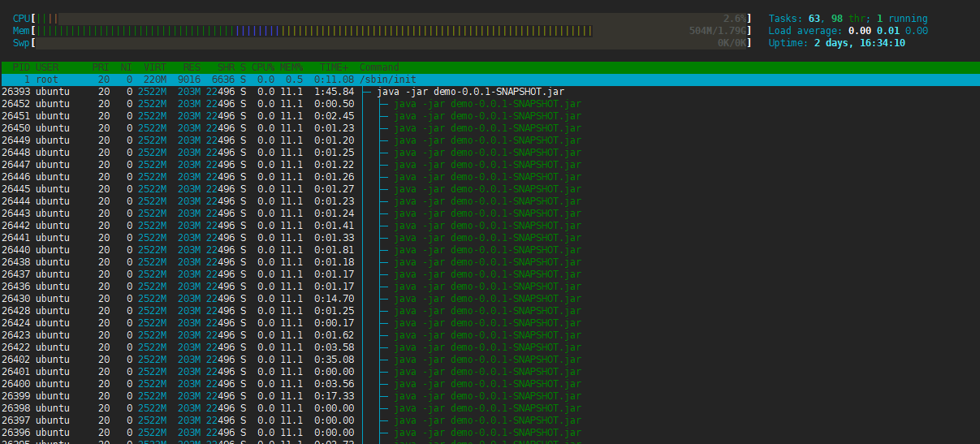This screenshot has height=444, width=980.
Task: Select process row with PID 26443
Action: pyautogui.click(x=490, y=213)
